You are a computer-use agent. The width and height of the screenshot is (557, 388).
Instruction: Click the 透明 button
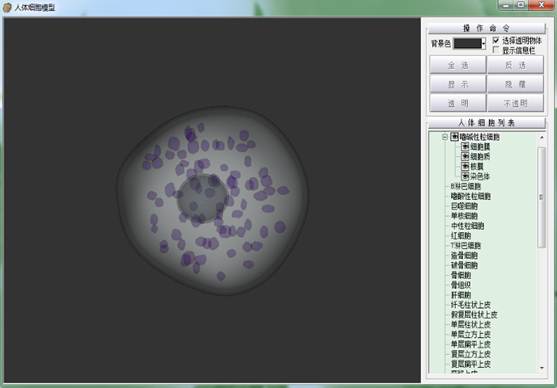pyautogui.click(x=458, y=103)
